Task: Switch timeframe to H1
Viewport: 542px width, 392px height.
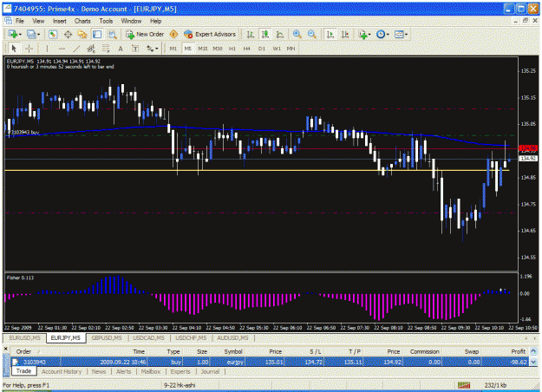Action: [x=232, y=49]
